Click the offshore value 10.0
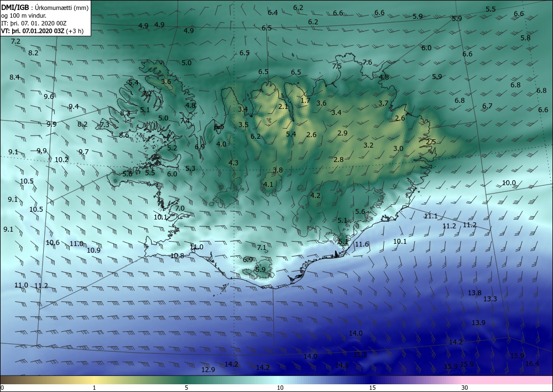This screenshot has height=392, width=553. (x=509, y=182)
